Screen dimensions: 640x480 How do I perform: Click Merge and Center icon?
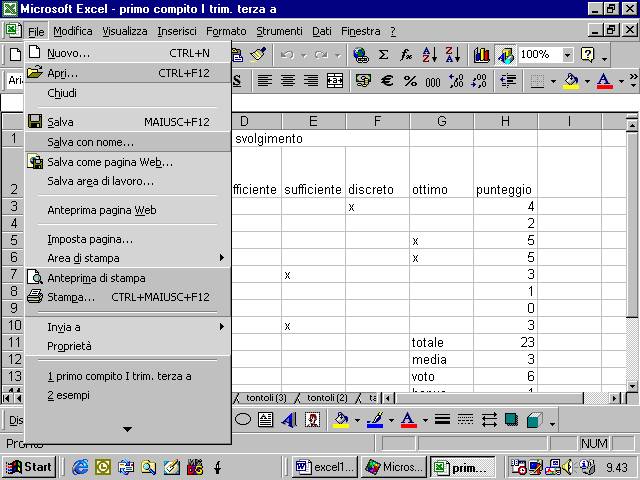pos(335,80)
